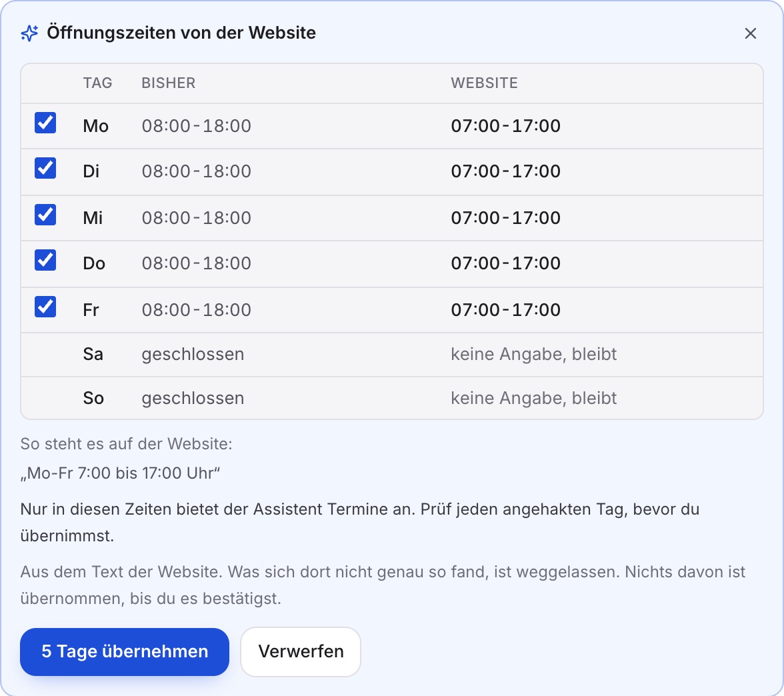This screenshot has width=784, height=696.
Task: Select the Sa day label
Action: 93,355
